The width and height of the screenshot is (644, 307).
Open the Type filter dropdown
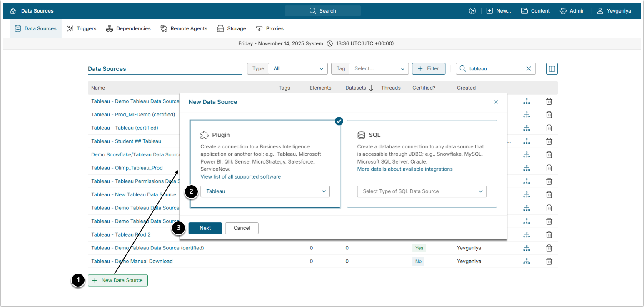click(298, 69)
